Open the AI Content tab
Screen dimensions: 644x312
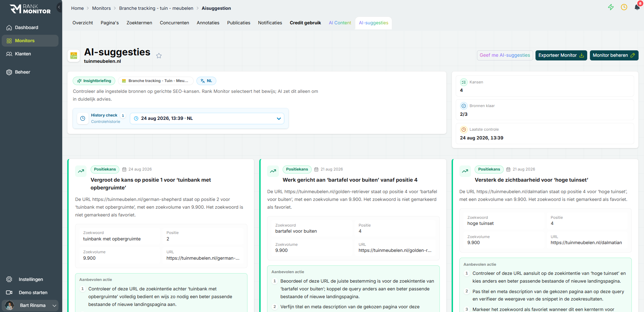340,23
